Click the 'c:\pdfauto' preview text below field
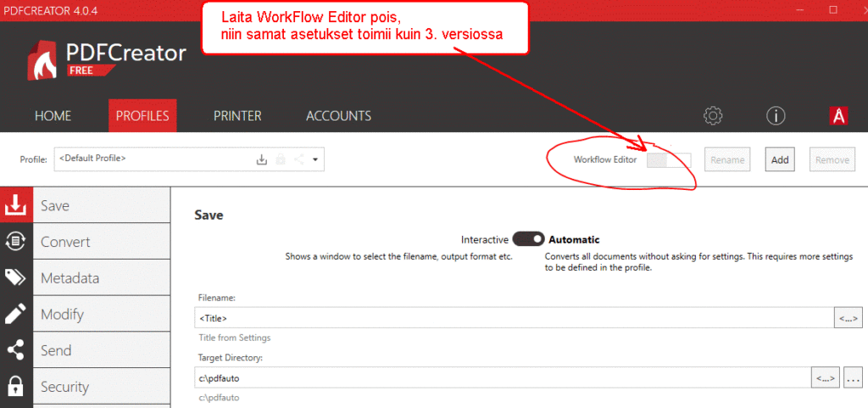The height and width of the screenshot is (408, 868). point(220,398)
